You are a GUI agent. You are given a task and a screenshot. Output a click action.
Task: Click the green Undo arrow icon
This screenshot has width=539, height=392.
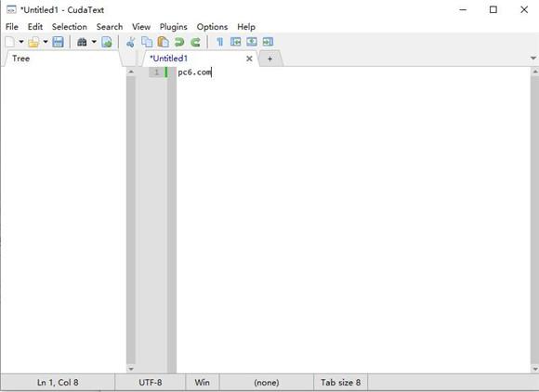[x=179, y=42]
